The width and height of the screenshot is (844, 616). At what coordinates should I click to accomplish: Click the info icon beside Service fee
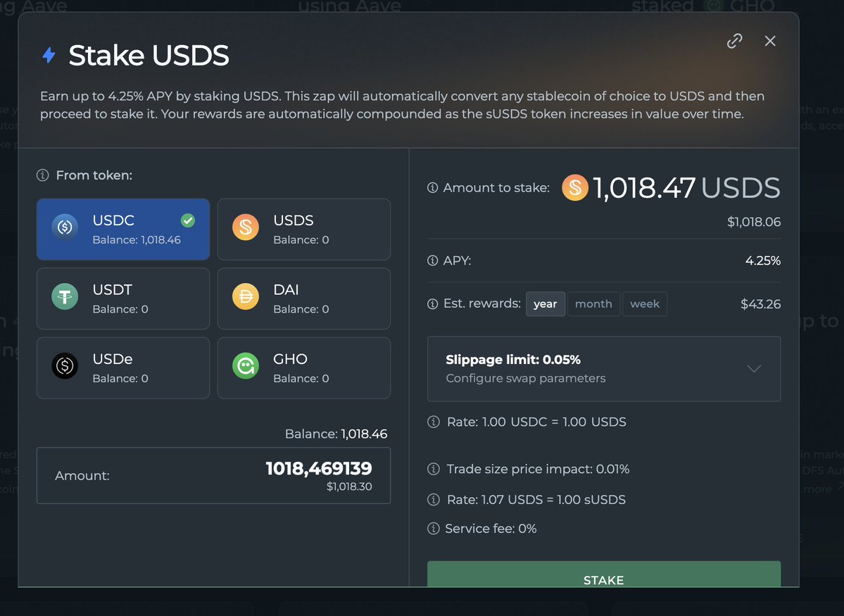(x=433, y=529)
